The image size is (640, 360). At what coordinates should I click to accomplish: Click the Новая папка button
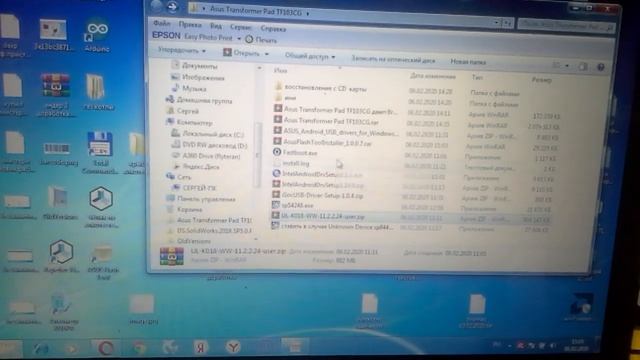468,62
